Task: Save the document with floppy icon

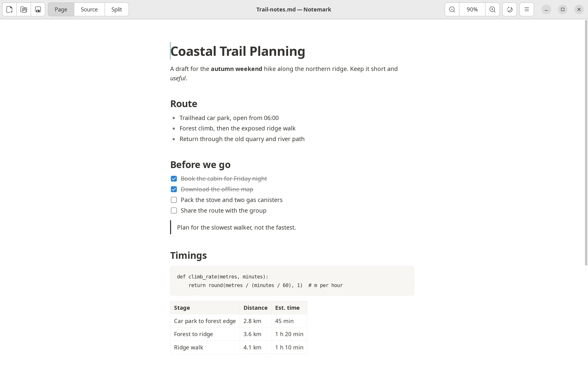Action: coord(38,9)
